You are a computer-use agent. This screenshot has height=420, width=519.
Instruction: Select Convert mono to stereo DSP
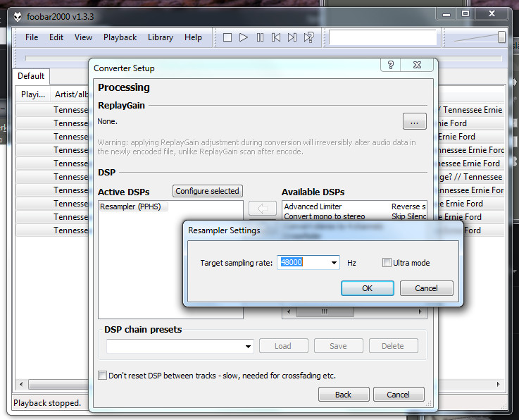325,216
